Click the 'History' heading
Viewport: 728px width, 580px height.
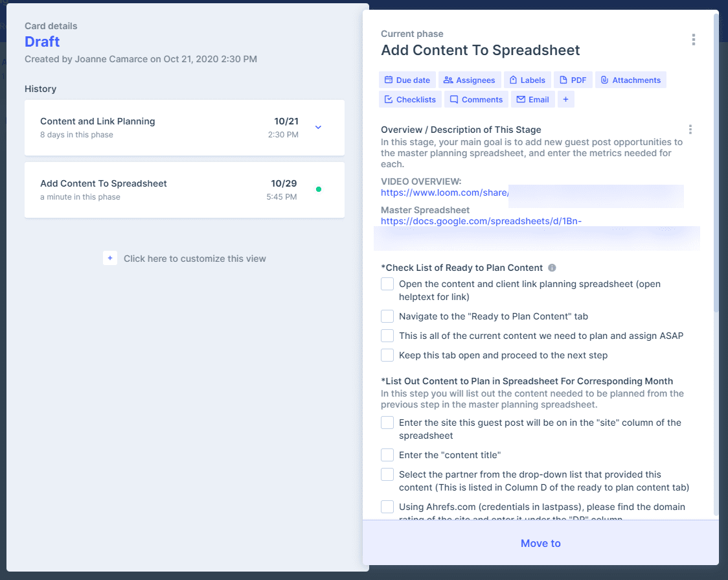[40, 89]
